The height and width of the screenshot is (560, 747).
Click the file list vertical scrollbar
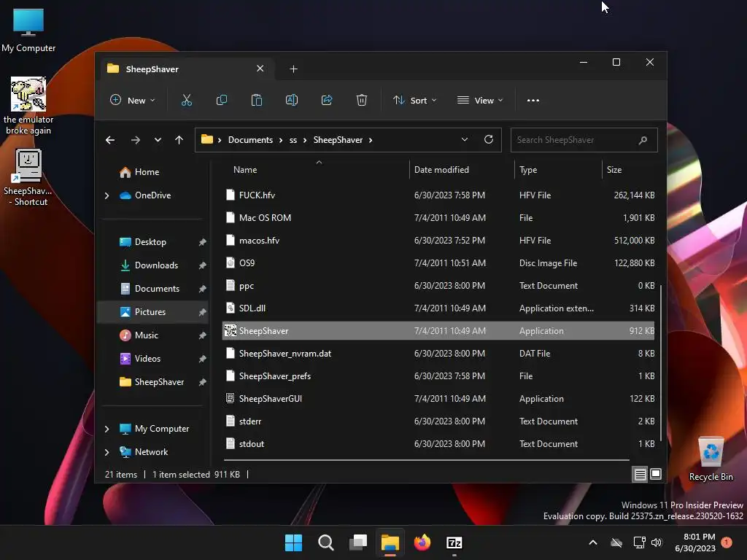[x=661, y=362]
